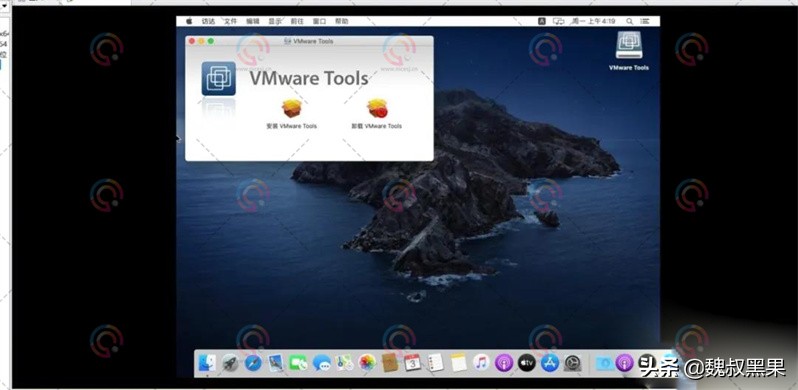Open Photos from the Dock
The image size is (798, 390).
(x=367, y=363)
